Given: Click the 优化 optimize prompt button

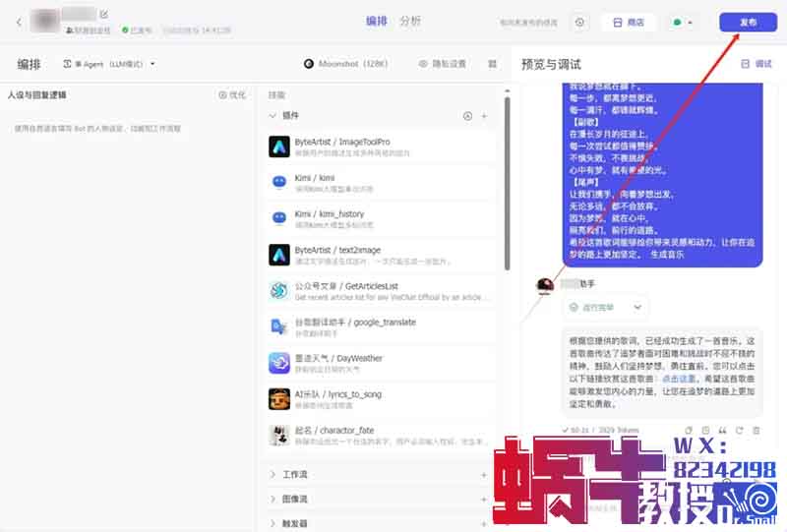Looking at the screenshot, I should 232,95.
